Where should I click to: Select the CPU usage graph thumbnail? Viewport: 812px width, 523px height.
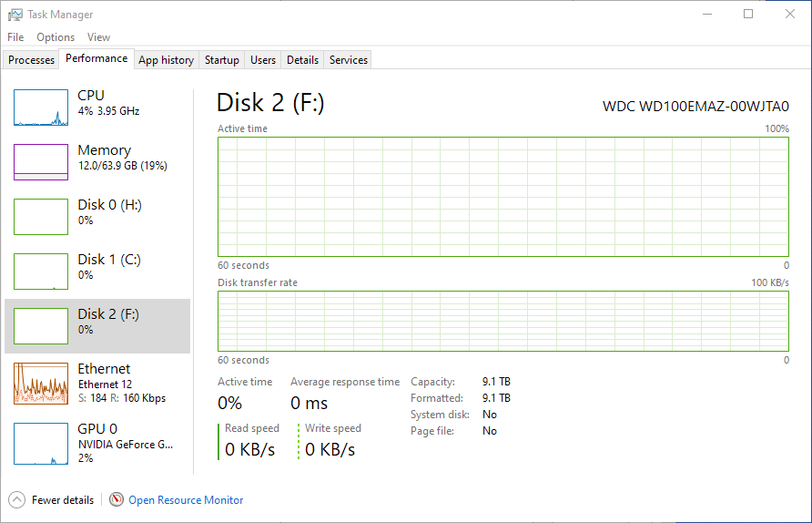click(x=41, y=108)
